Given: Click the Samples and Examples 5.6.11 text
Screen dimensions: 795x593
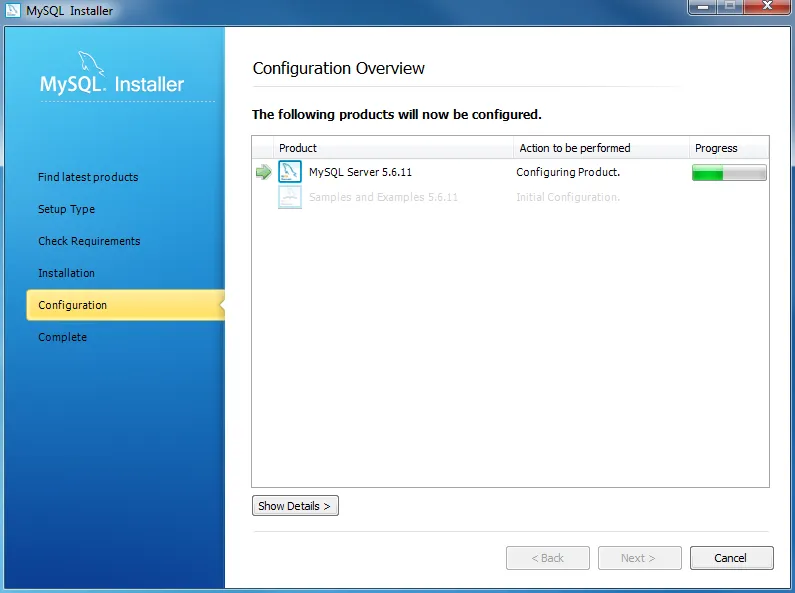Looking at the screenshot, I should pos(383,197).
